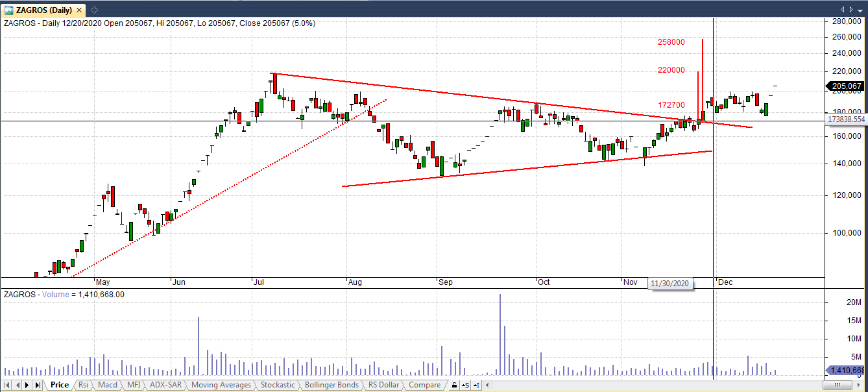Click the 173838.554 horizontal line value label
The image size is (868, 392).
[x=846, y=119]
